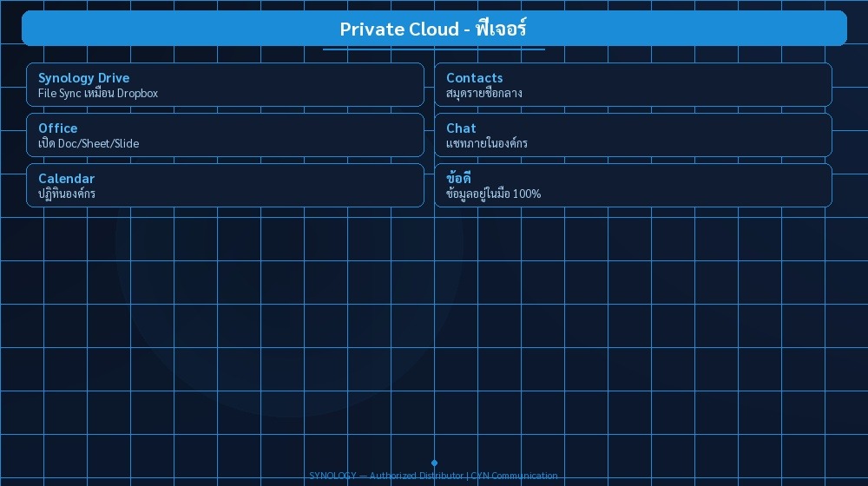The width and height of the screenshot is (868, 486).
Task: Click the "เปิด Doc/Sheet/Slide" text
Action: (x=89, y=144)
